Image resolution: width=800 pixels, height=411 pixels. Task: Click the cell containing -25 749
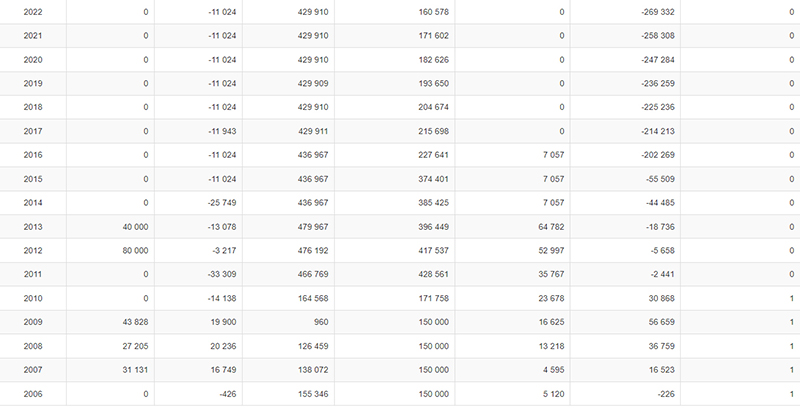coord(217,203)
